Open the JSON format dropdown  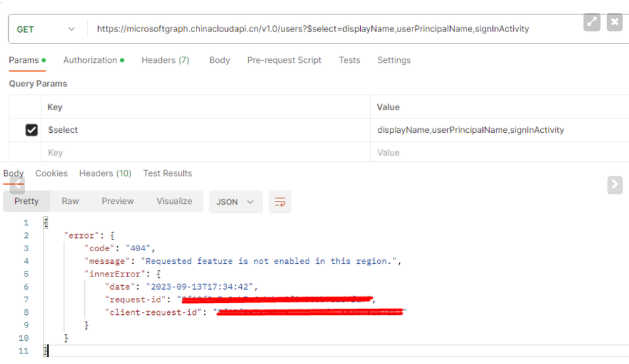point(235,202)
